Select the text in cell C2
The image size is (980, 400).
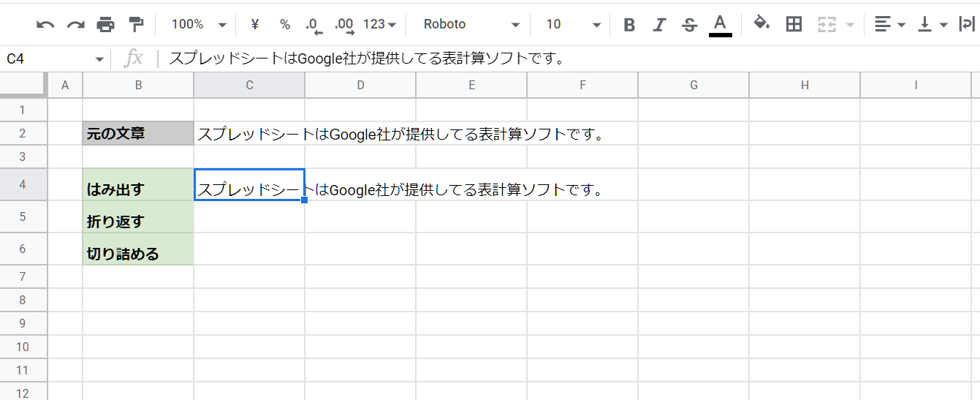pyautogui.click(x=400, y=135)
